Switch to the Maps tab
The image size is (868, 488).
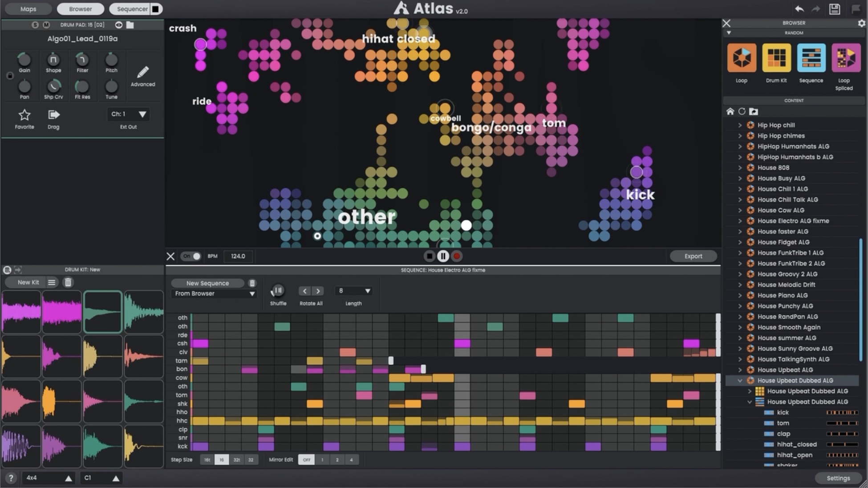coord(28,9)
